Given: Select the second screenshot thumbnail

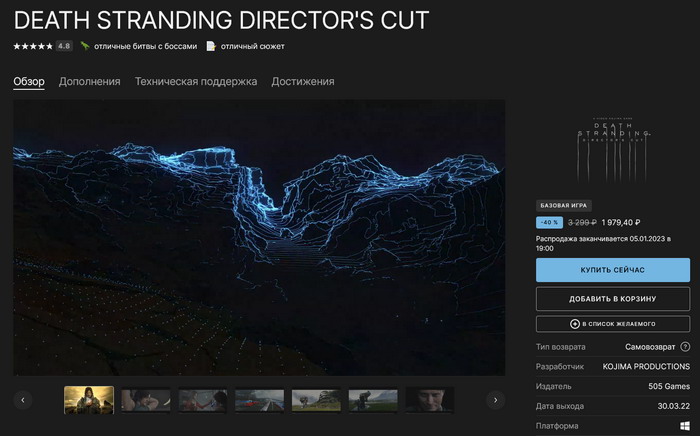Looking at the screenshot, I should (146, 400).
